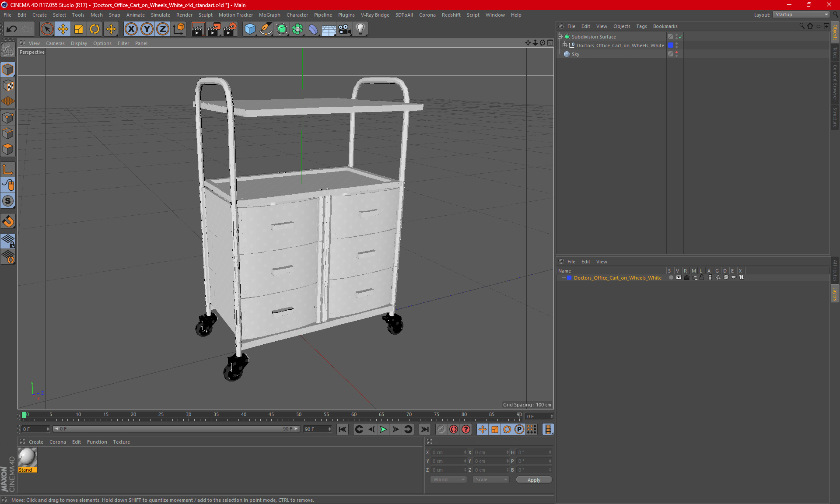Open the Array modeling objects icon
Image resolution: width=840 pixels, height=504 pixels.
[297, 29]
